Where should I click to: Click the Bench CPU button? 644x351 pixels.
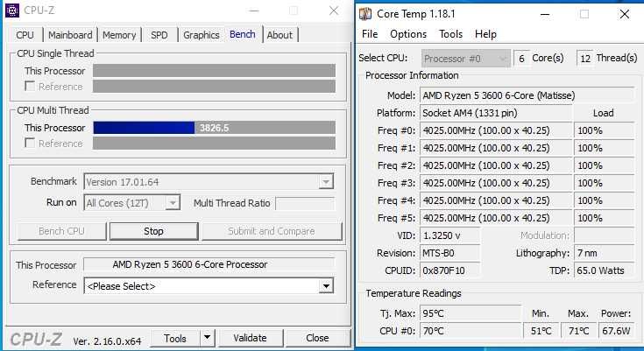click(61, 231)
